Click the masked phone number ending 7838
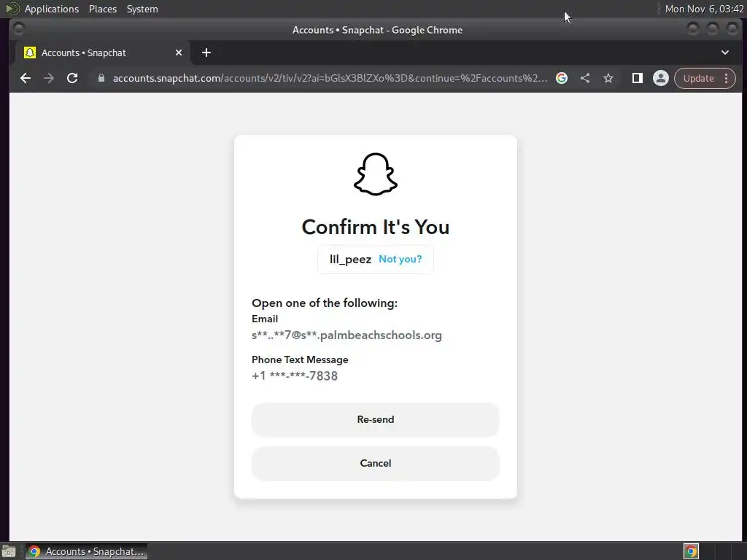This screenshot has height=560, width=747. tap(295, 376)
